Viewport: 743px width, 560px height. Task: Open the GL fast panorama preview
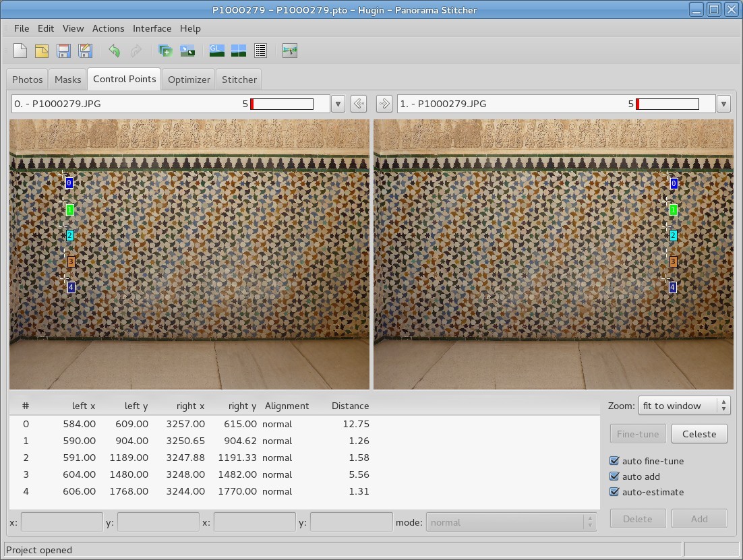click(x=216, y=51)
